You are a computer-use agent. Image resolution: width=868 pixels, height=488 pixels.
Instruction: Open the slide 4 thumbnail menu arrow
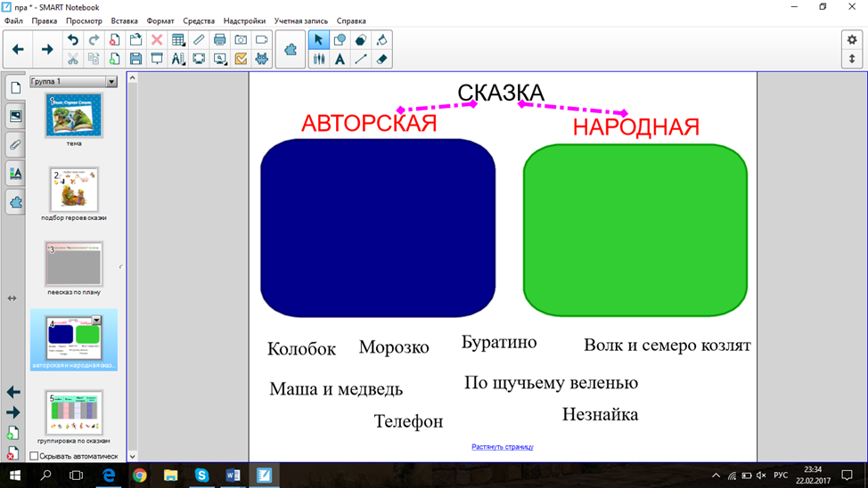96,320
